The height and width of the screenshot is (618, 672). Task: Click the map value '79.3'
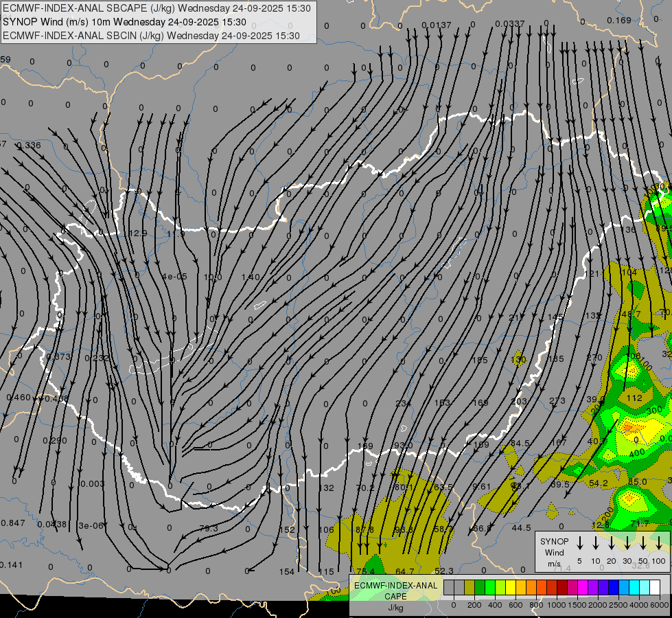(x=209, y=528)
